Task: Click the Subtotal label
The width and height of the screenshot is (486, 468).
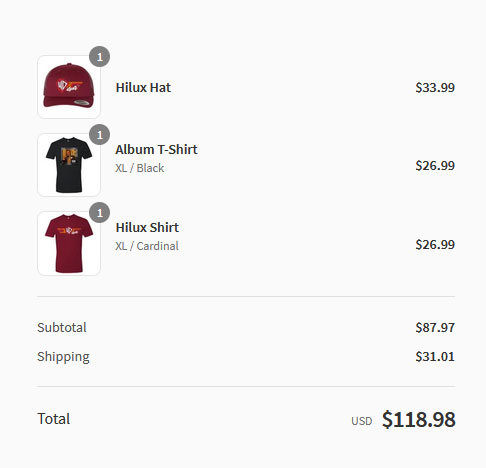Action: click(x=62, y=327)
